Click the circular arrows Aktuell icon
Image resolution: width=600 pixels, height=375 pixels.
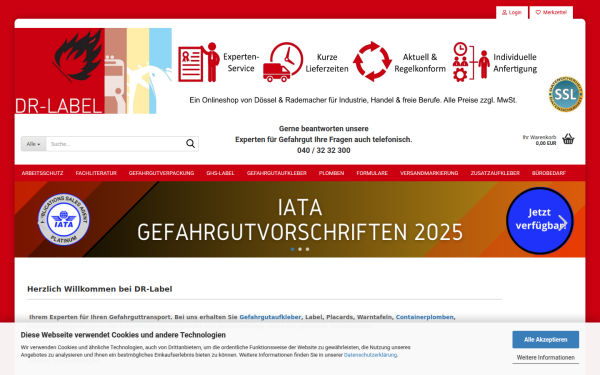point(372,62)
